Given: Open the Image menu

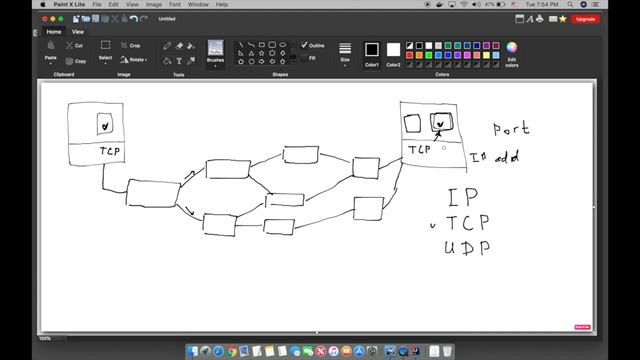Looking at the screenshot, I should tap(154, 4).
